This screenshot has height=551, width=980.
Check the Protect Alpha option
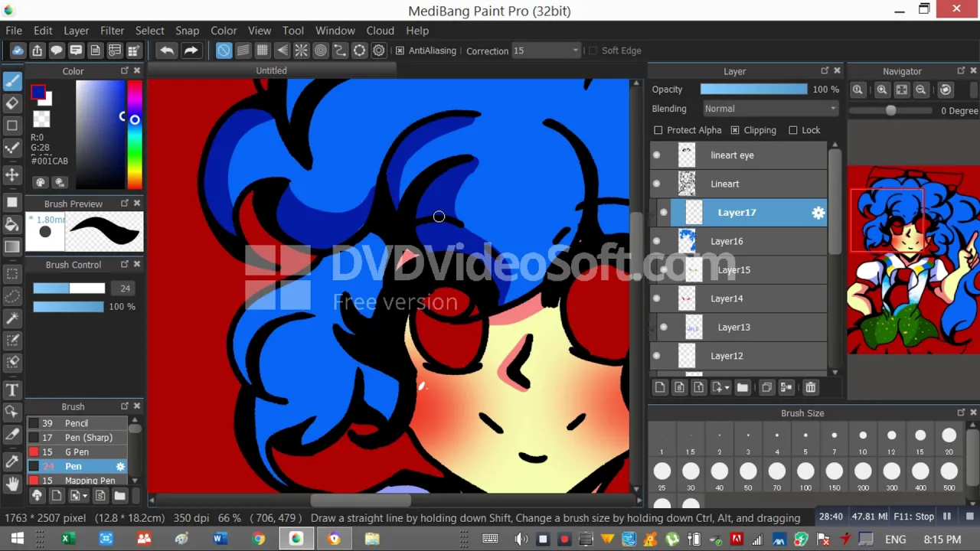pyautogui.click(x=658, y=130)
